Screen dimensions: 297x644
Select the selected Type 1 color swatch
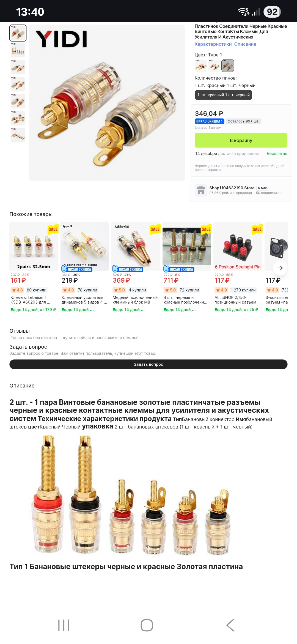coord(228,66)
